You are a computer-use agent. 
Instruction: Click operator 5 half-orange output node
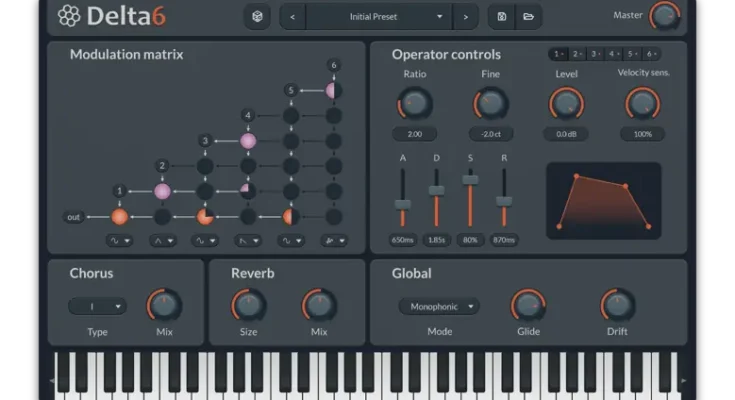pos(291,217)
